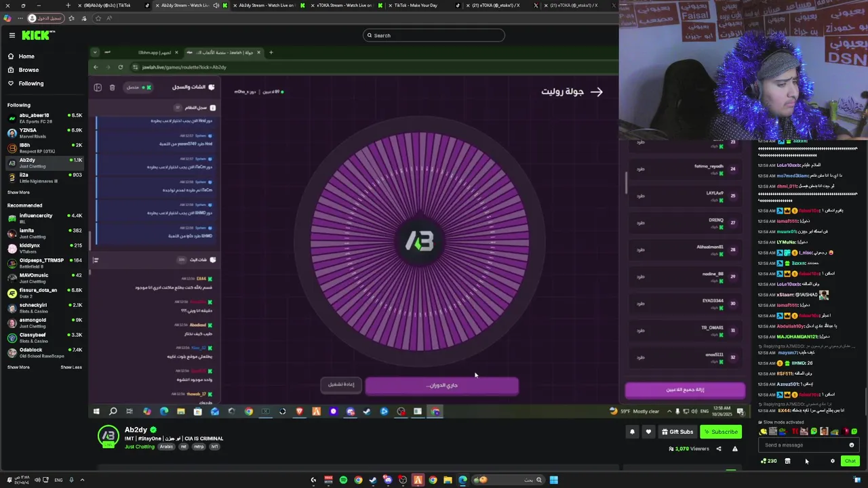Click the ENG language indicator in system tray

point(58,480)
